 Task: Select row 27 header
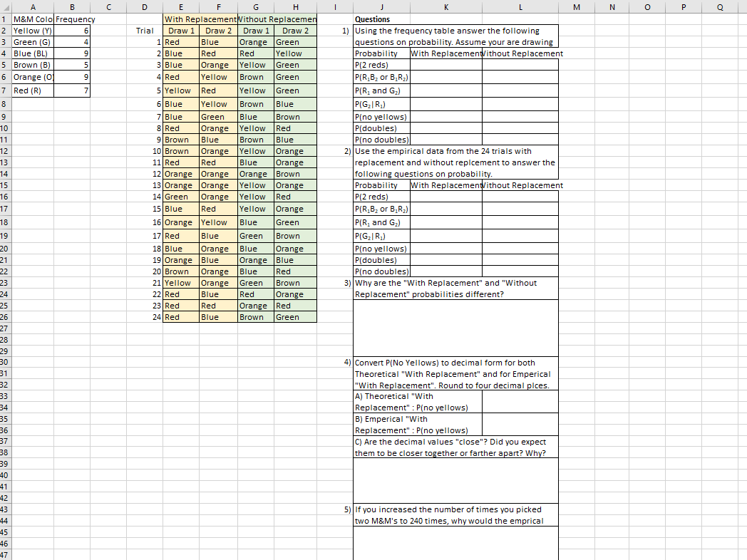pos(5,328)
